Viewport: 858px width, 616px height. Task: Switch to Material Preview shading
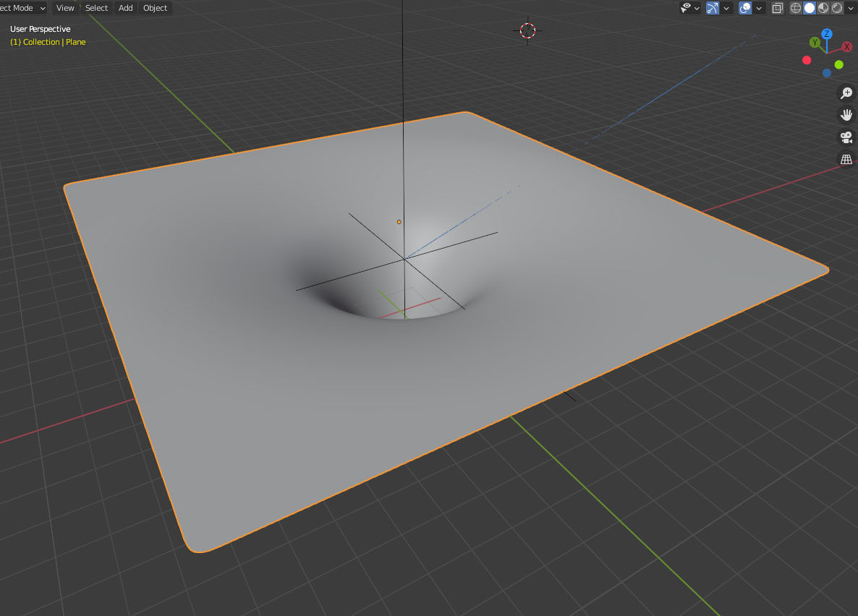click(x=823, y=8)
